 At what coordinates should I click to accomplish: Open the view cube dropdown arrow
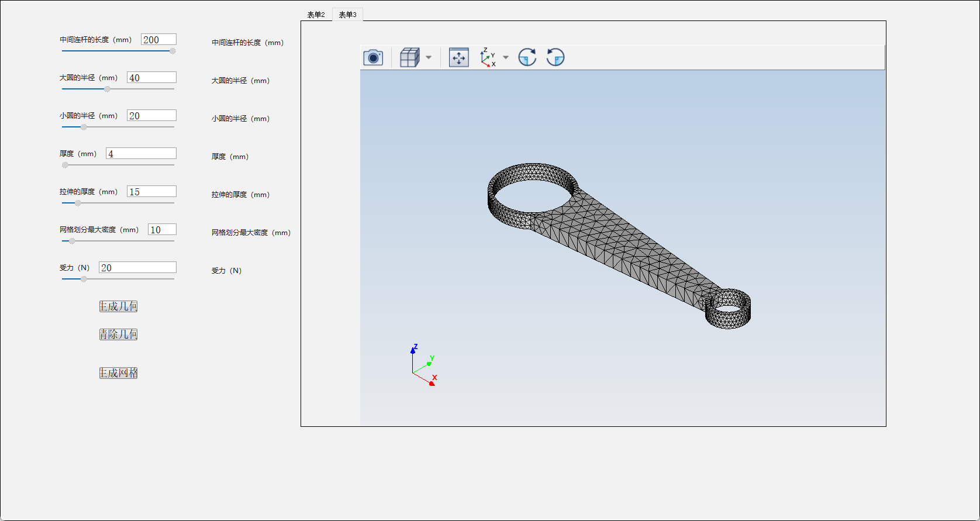[x=429, y=57]
